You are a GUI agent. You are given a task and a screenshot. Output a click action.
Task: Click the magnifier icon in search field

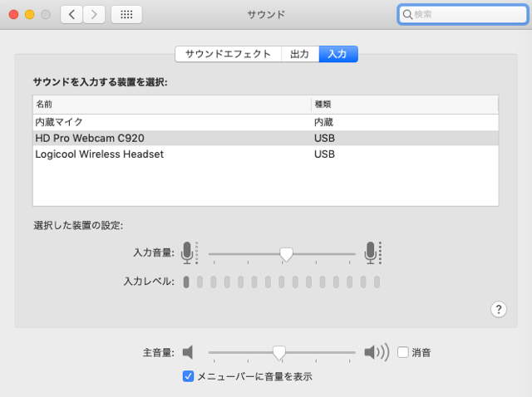pos(407,14)
